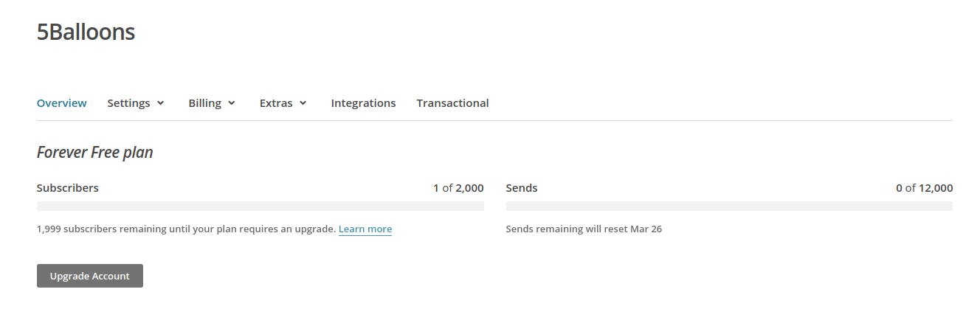The width and height of the screenshot is (980, 323).
Task: Click the 0 of 12,000 sends count
Action: point(924,188)
